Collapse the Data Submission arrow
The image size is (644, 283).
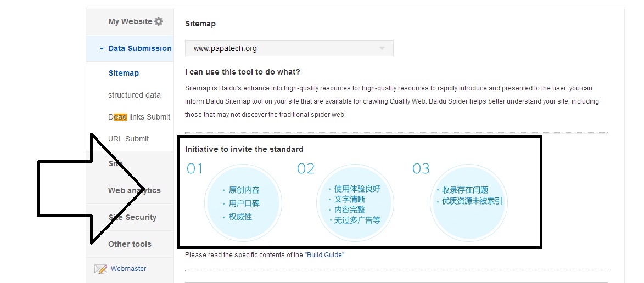point(102,49)
